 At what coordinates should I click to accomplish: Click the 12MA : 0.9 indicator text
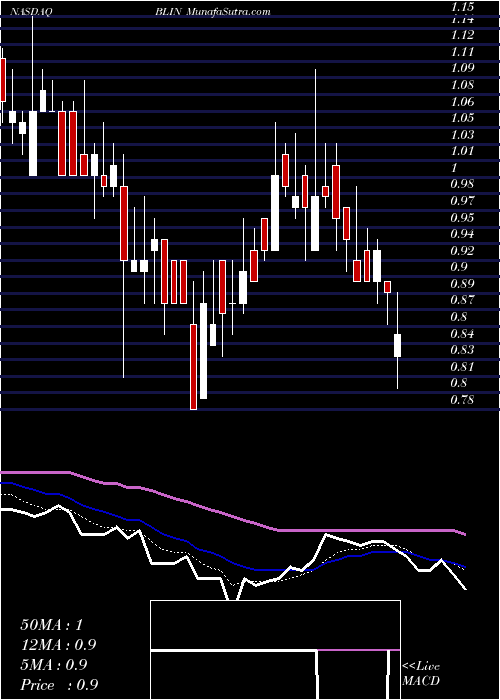[58, 645]
